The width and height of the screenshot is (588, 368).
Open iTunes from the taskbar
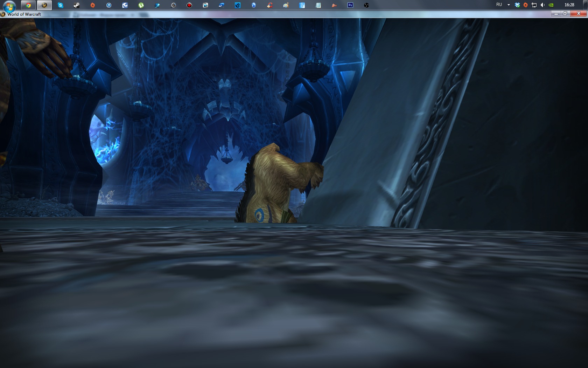click(109, 5)
